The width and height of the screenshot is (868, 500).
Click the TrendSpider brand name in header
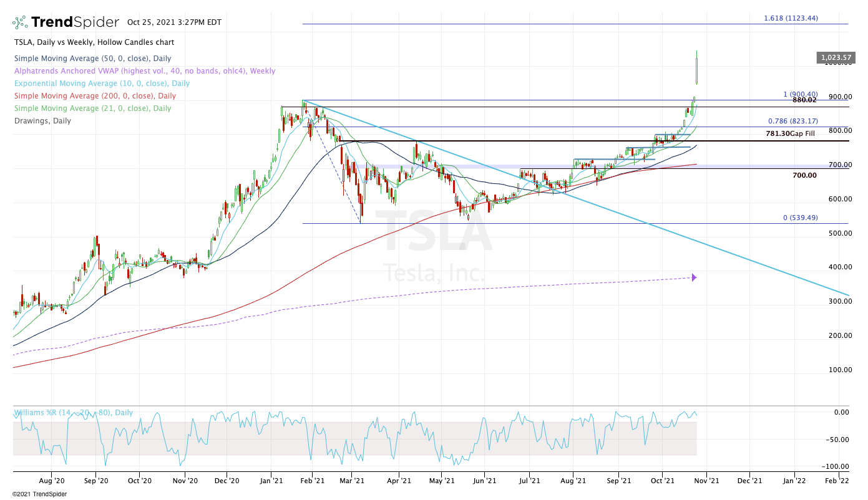(75, 22)
